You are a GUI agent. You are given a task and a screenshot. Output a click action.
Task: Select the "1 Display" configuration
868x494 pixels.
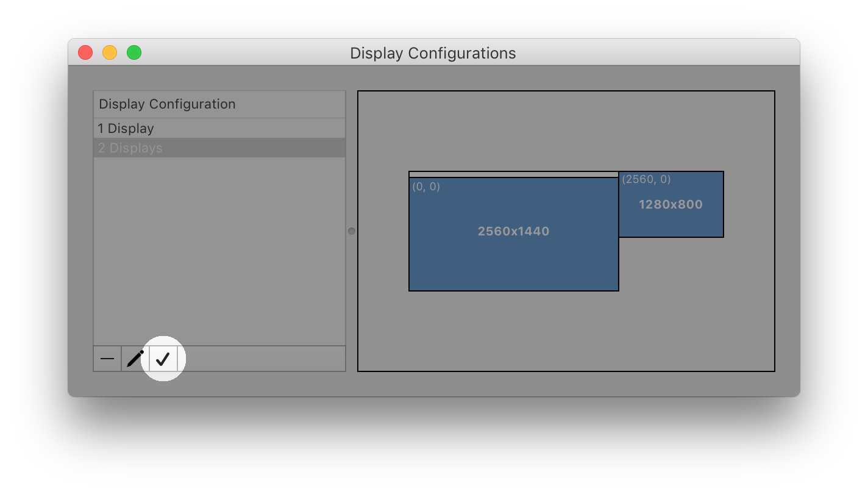[219, 128]
